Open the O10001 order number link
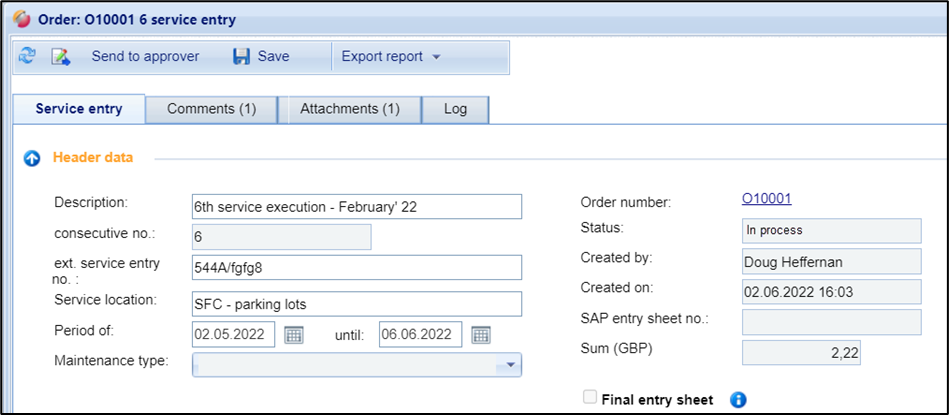This screenshot has height=415, width=949. (x=766, y=199)
